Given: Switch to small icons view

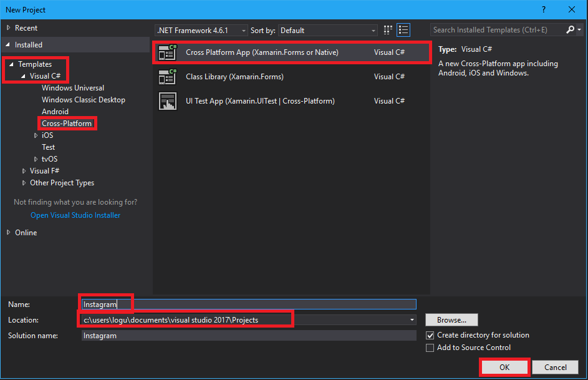Looking at the screenshot, I should pos(388,30).
